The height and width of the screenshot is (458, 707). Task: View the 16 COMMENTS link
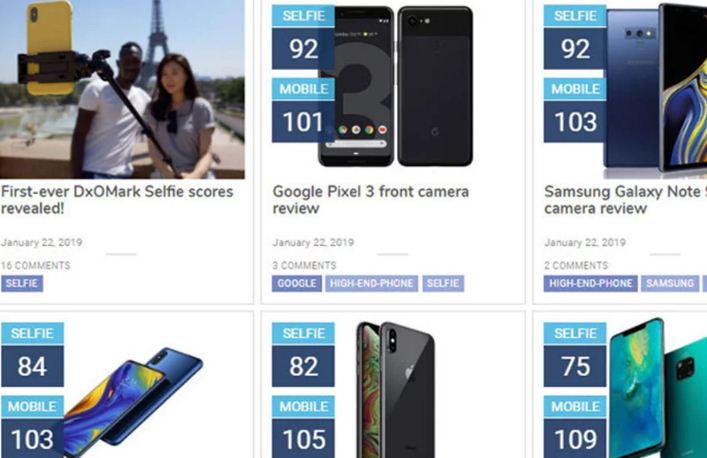point(36,266)
